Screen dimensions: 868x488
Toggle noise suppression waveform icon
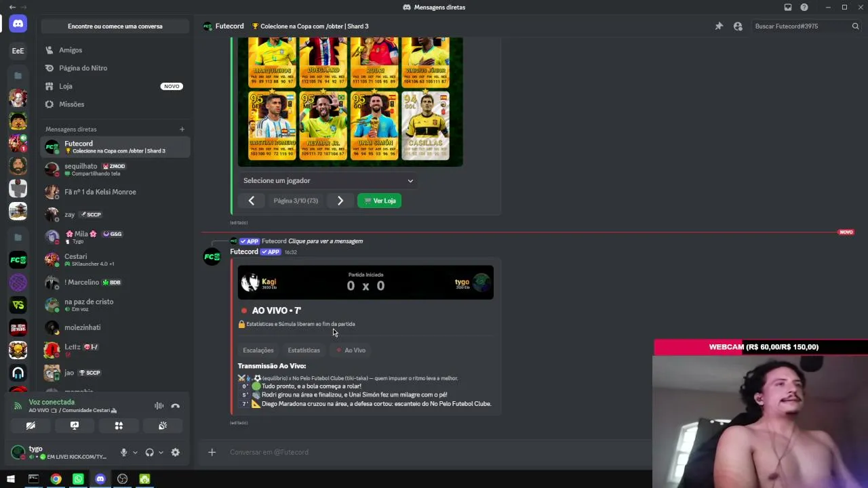coord(159,406)
